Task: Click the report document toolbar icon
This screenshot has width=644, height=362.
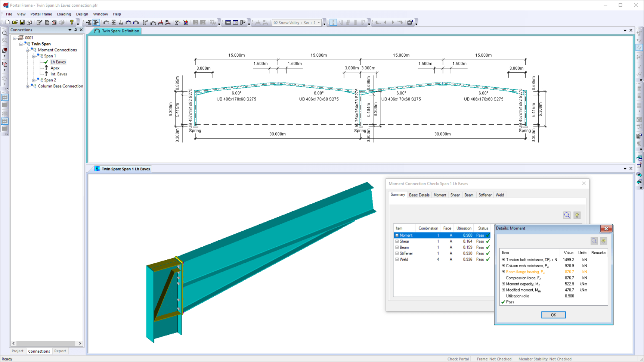Action: pos(47,22)
